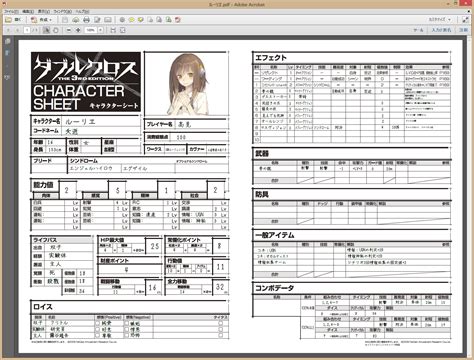Select the Hand pan tool

pyautogui.click(x=56, y=30)
